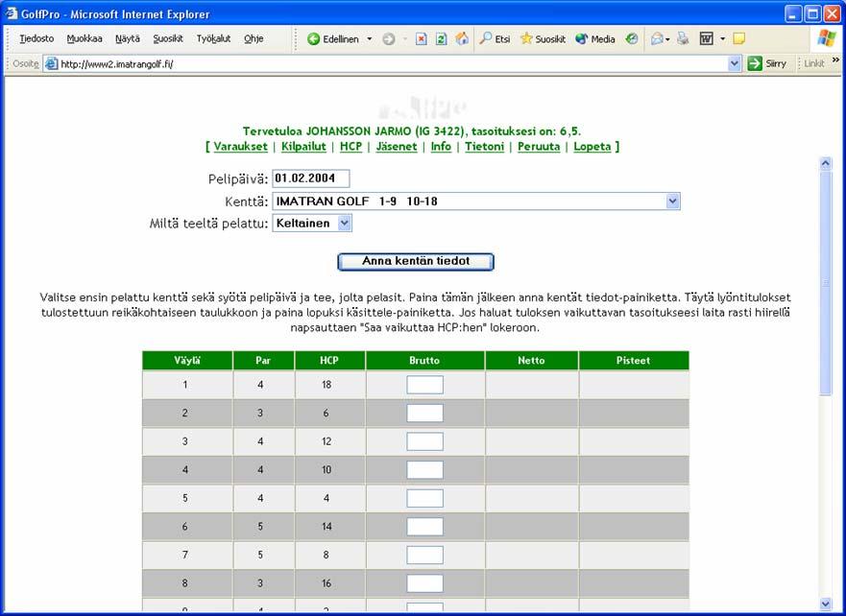Click the forward navigation arrow icon
The width and height of the screenshot is (846, 616).
point(389,38)
